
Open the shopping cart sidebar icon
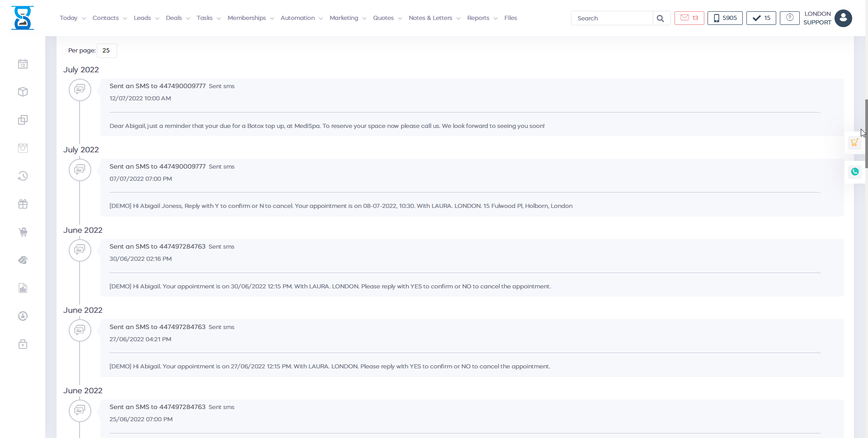pyautogui.click(x=23, y=232)
